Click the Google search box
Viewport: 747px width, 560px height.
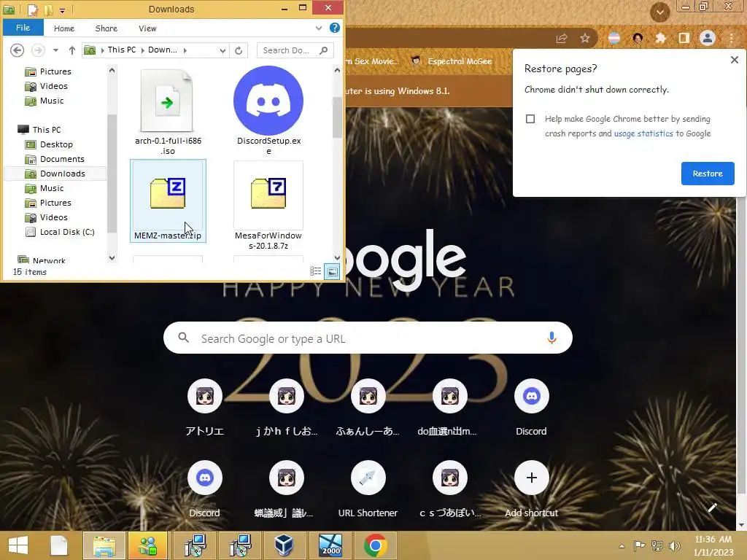point(368,338)
